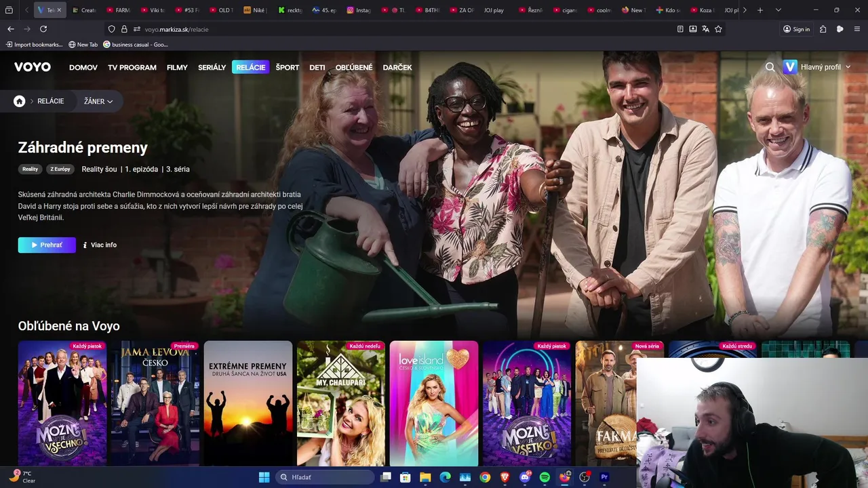Image resolution: width=868 pixels, height=488 pixels.
Task: Click the Sign in button
Action: [x=797, y=29]
